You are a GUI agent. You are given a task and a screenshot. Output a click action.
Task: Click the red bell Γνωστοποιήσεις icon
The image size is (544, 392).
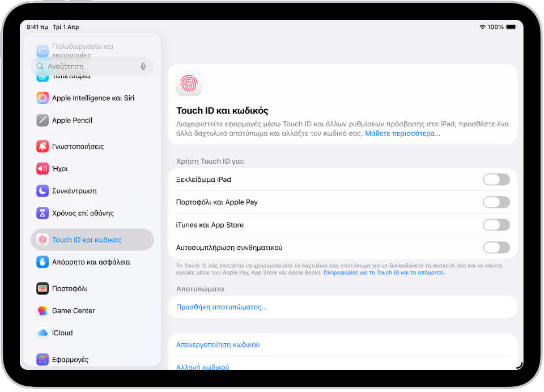pyautogui.click(x=42, y=146)
